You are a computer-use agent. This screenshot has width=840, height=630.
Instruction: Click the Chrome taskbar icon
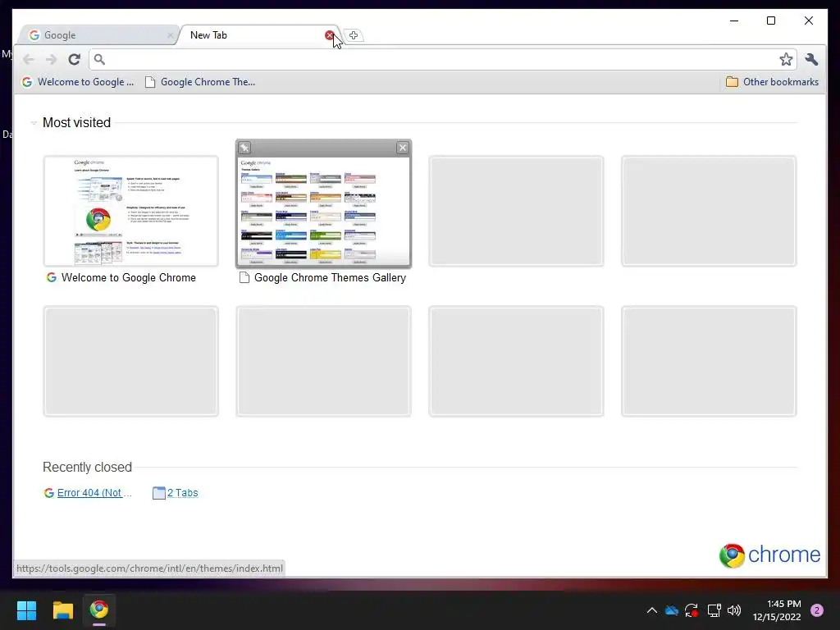[99, 610]
